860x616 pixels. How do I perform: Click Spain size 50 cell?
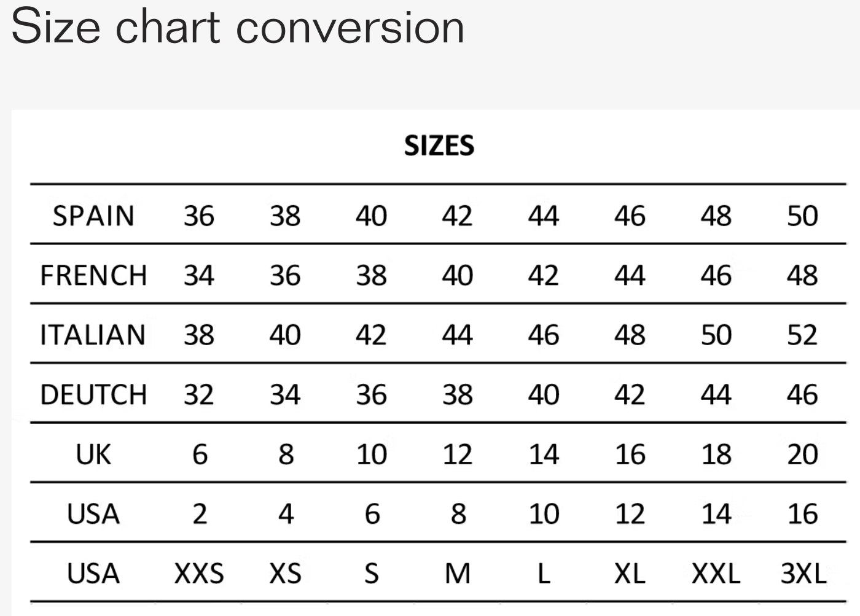803,216
